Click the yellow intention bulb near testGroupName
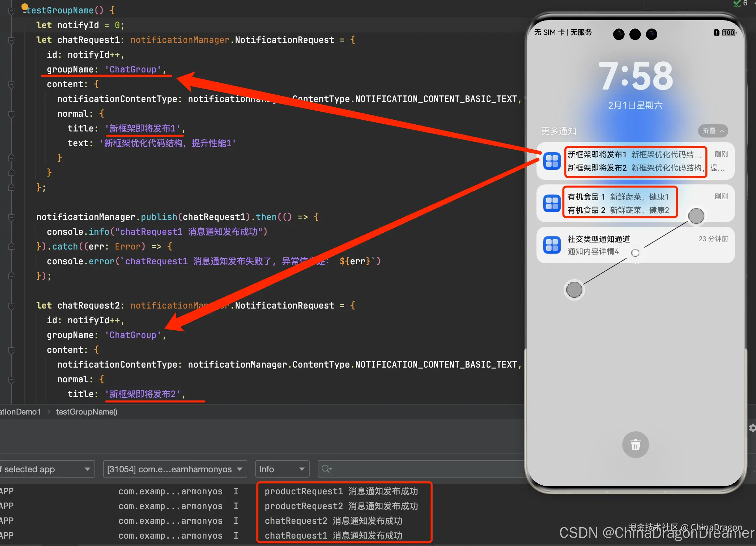756x546 pixels. [x=25, y=7]
